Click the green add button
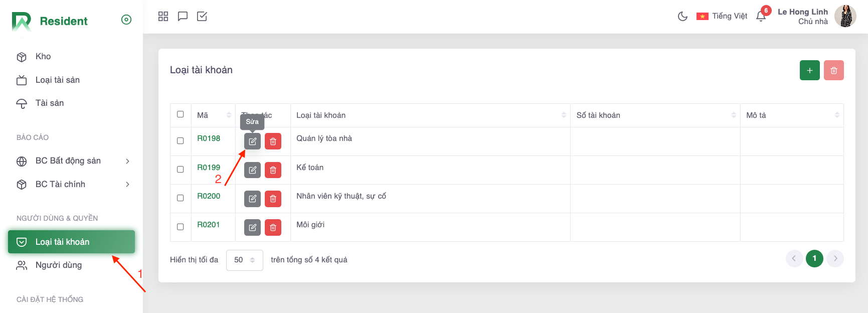 (809, 70)
